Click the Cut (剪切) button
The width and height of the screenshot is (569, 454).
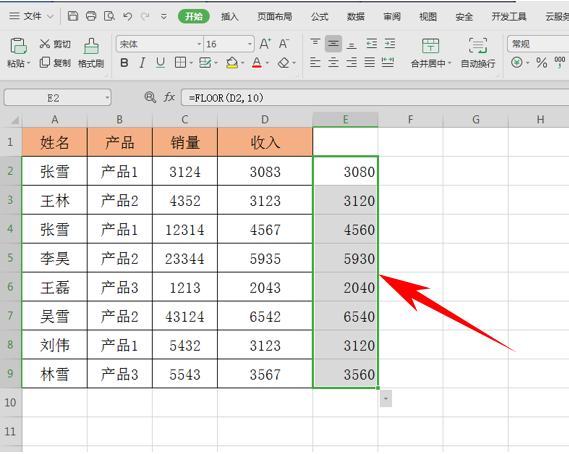(x=55, y=44)
